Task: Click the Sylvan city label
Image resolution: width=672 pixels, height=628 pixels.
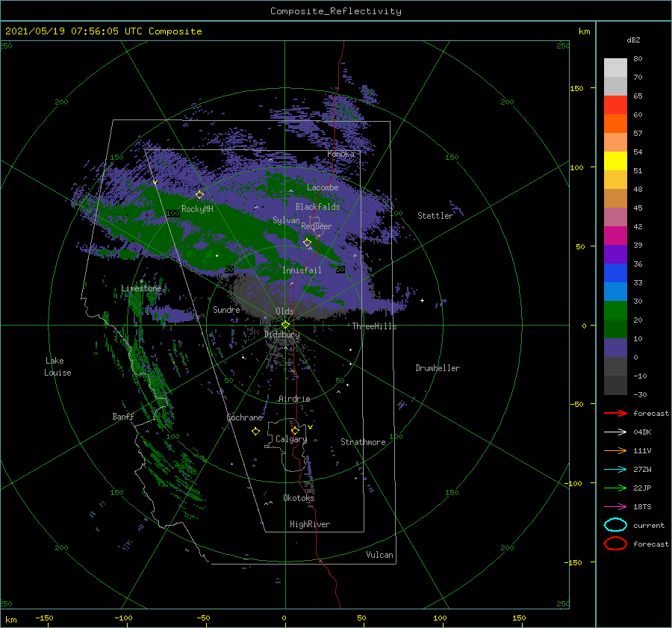Action: click(286, 220)
